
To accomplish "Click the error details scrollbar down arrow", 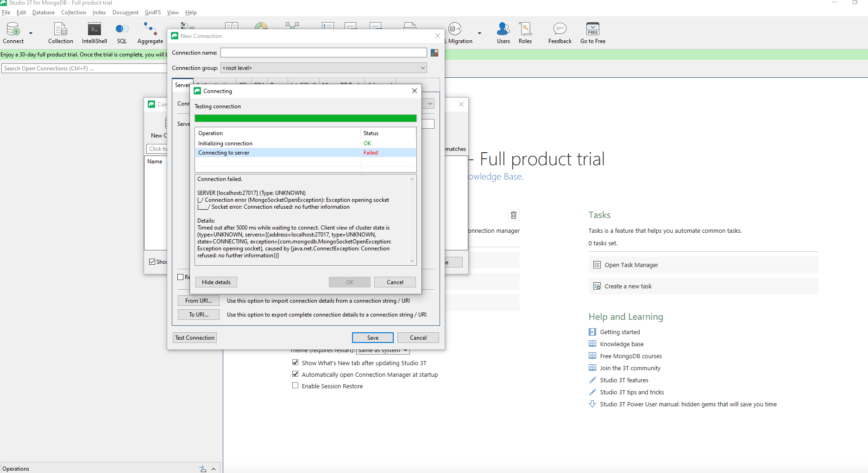I will pos(412,261).
